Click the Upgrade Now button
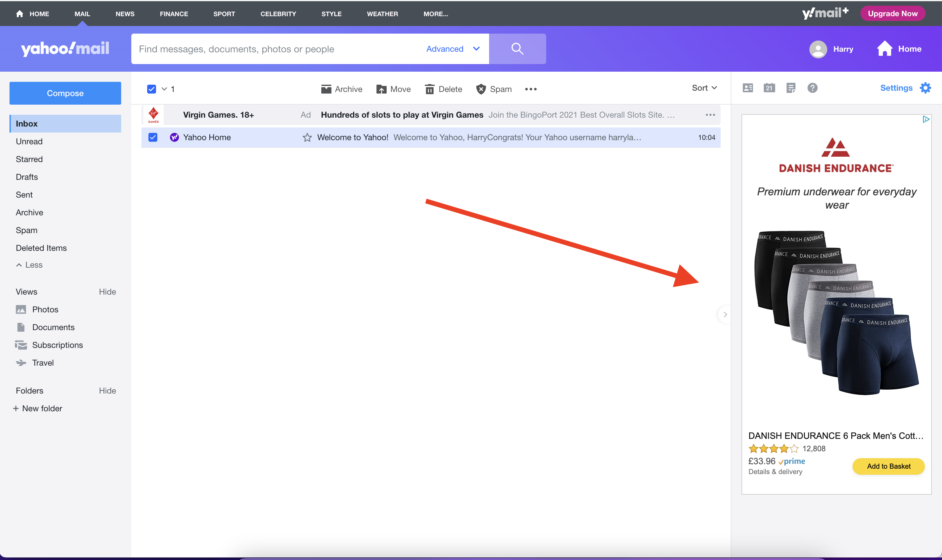Viewport: 942px width, 560px height. tap(893, 13)
